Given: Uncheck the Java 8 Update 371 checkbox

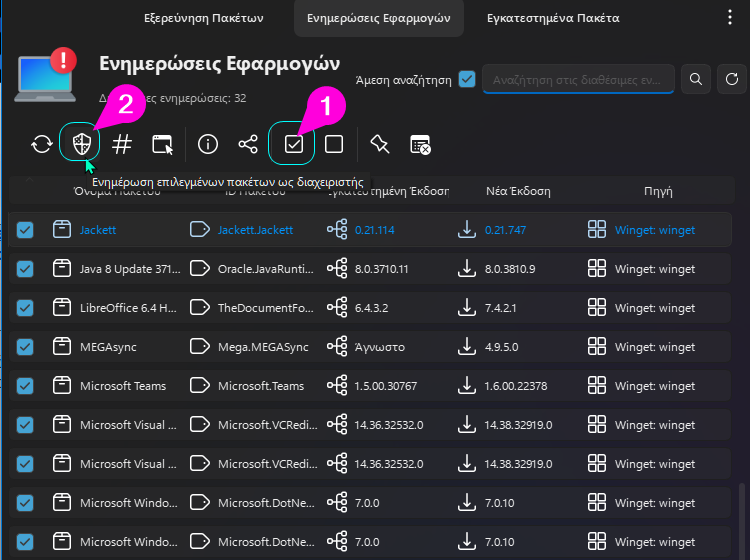Looking at the screenshot, I should [25, 269].
